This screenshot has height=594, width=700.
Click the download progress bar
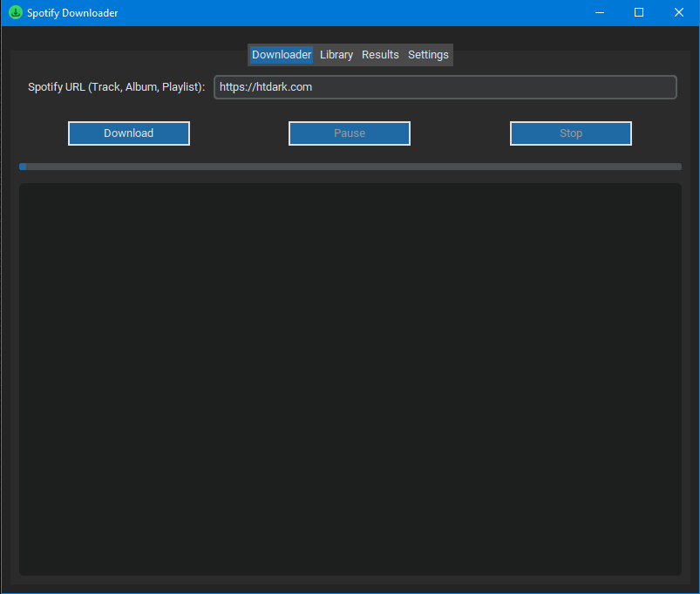(350, 167)
